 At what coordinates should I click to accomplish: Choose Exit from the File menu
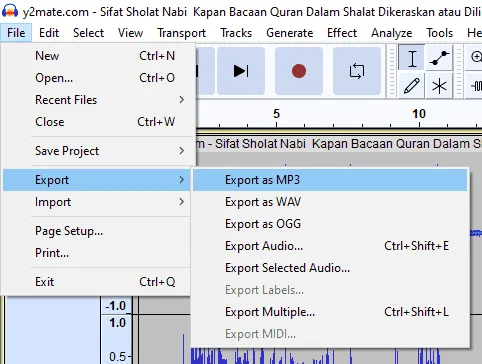[x=97, y=282]
